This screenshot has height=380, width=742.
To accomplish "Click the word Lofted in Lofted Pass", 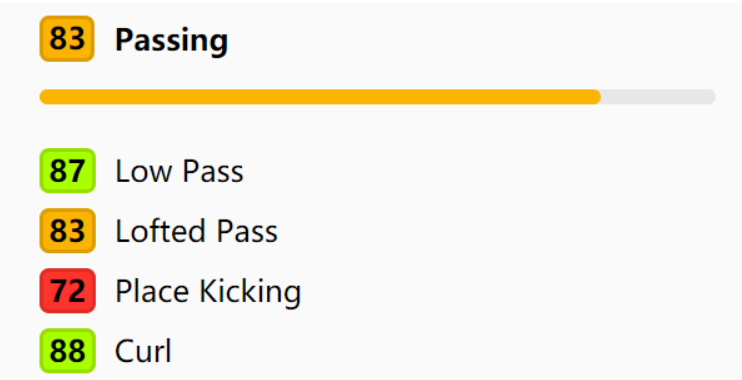I will 160,230.
